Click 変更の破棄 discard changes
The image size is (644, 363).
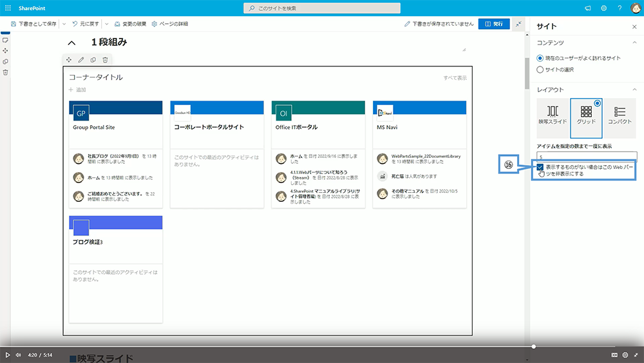[x=130, y=24]
